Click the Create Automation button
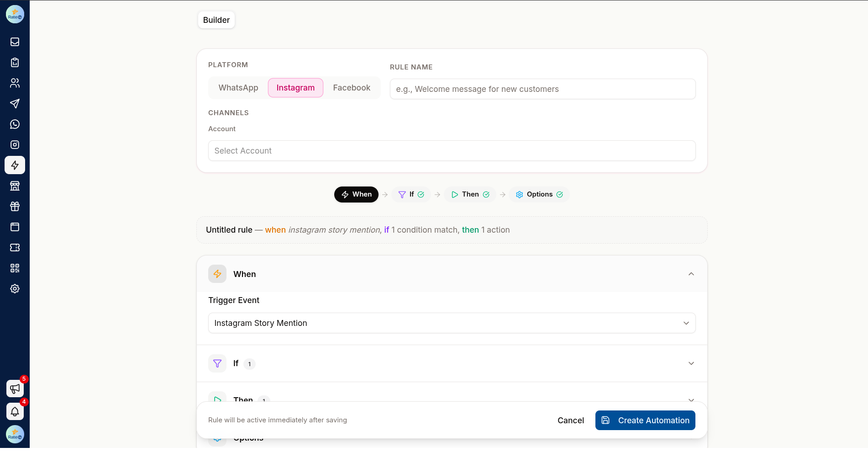The height and width of the screenshot is (458, 868). 645,421
